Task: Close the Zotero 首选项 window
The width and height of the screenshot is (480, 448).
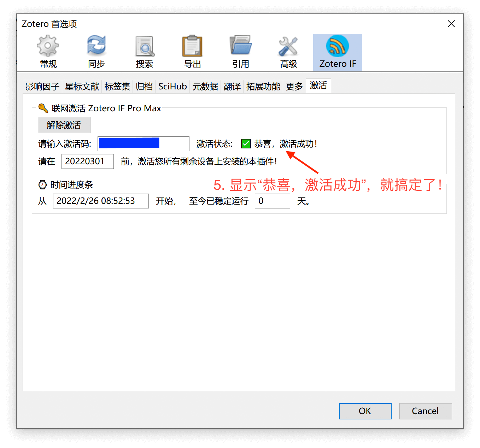Action: coord(451,24)
